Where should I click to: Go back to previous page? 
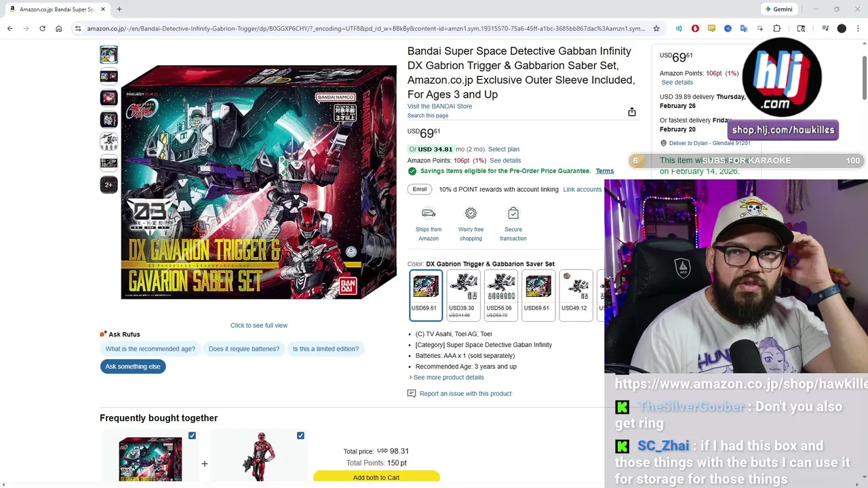coord(9,28)
